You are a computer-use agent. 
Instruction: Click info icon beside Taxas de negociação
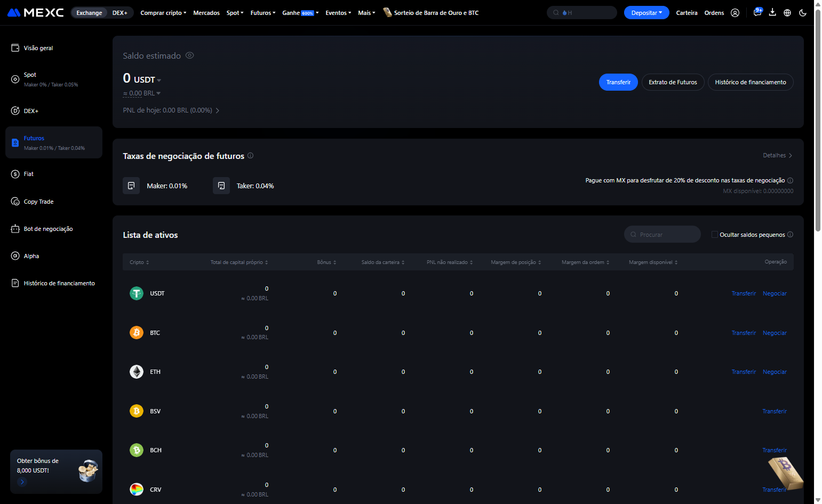(250, 156)
